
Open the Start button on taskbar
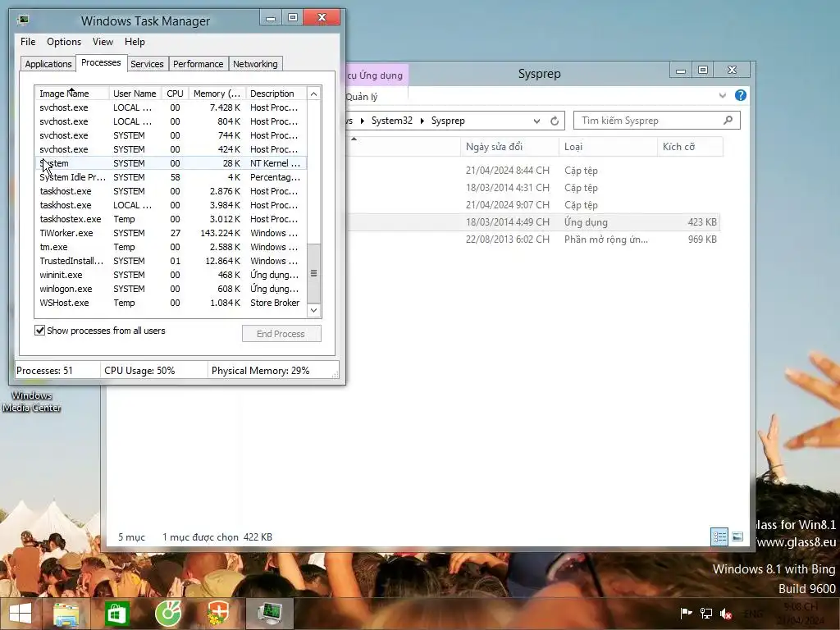pyautogui.click(x=21, y=614)
